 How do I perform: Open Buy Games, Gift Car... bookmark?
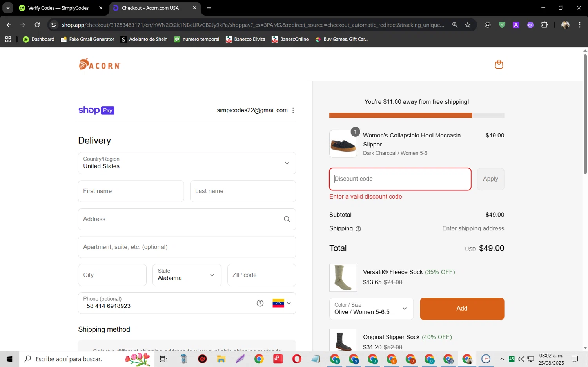342,39
